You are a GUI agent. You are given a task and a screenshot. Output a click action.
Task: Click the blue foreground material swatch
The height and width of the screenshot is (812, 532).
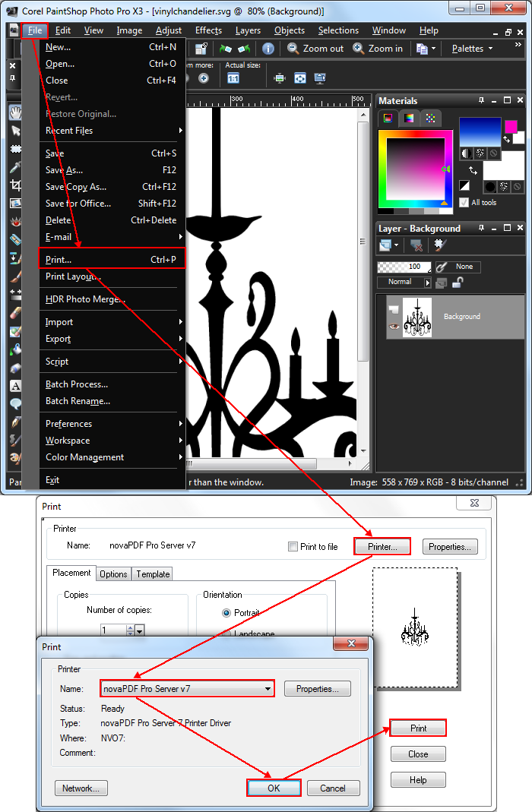[x=480, y=132]
